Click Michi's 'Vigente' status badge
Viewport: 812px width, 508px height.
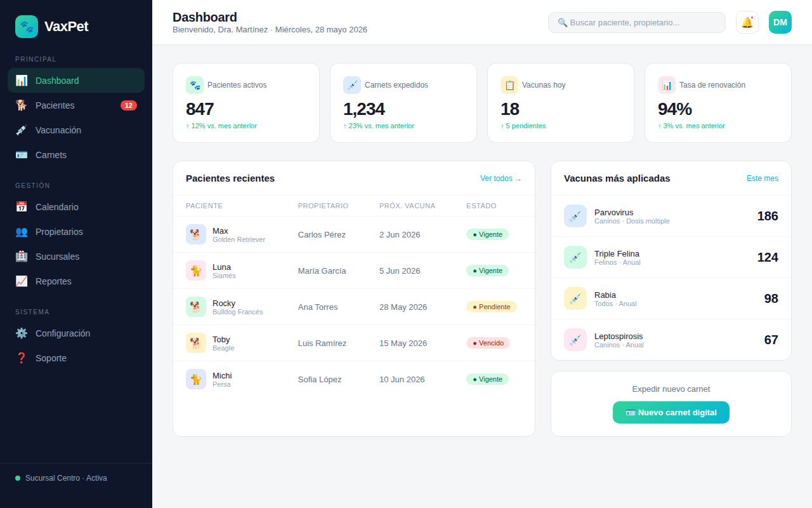[x=487, y=379]
